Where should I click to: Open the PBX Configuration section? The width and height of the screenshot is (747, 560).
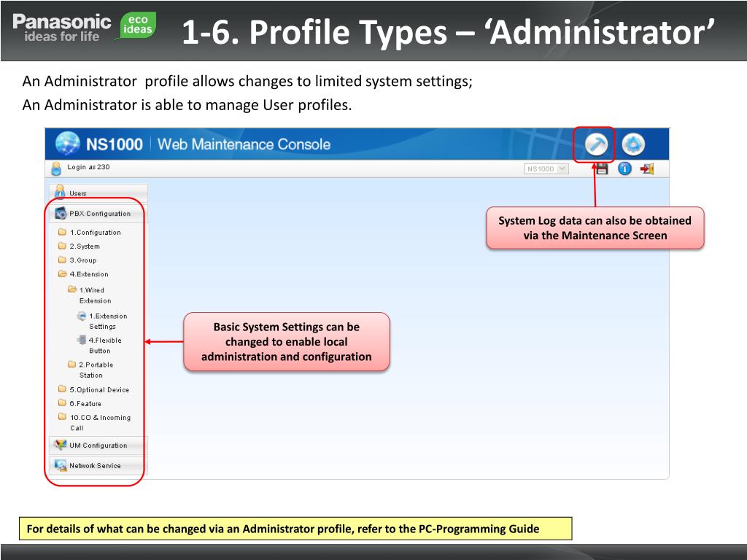coord(98,214)
